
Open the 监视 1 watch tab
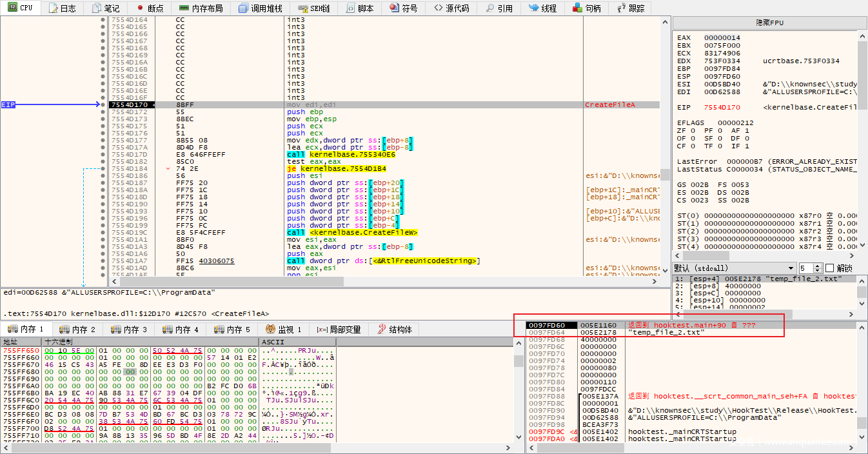coord(284,330)
